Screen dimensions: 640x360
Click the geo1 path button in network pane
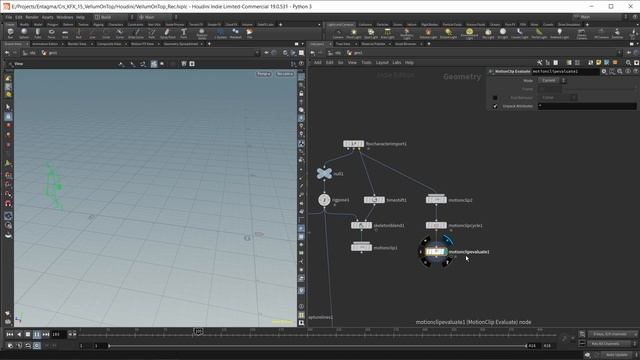(x=355, y=53)
